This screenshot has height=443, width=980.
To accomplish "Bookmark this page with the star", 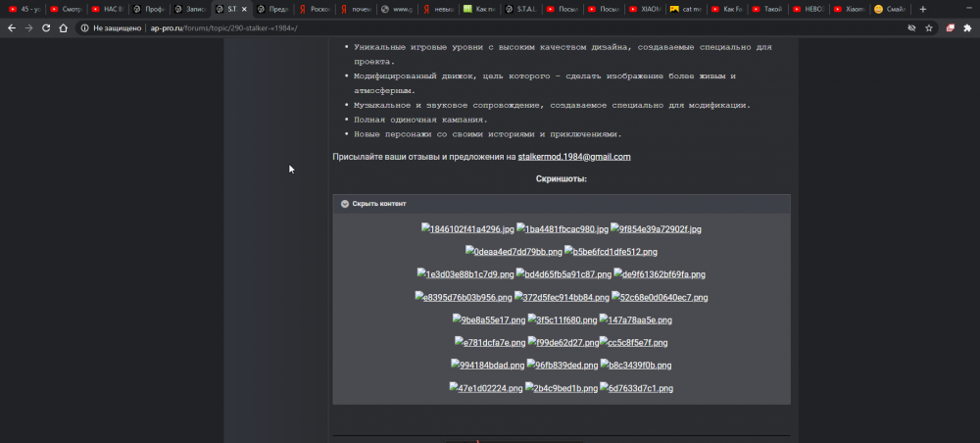I will click(929, 28).
